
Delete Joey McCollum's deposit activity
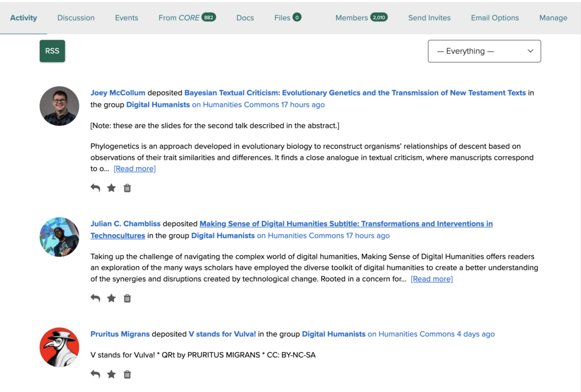tap(127, 187)
